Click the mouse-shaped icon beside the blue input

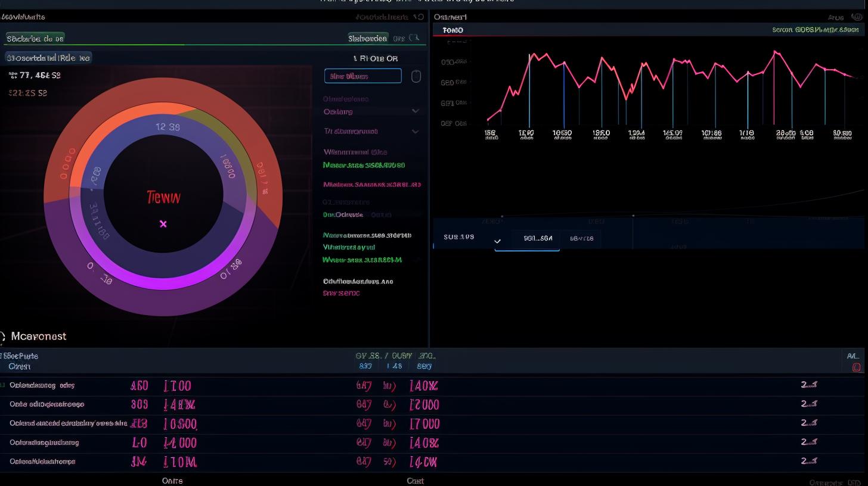tap(416, 76)
